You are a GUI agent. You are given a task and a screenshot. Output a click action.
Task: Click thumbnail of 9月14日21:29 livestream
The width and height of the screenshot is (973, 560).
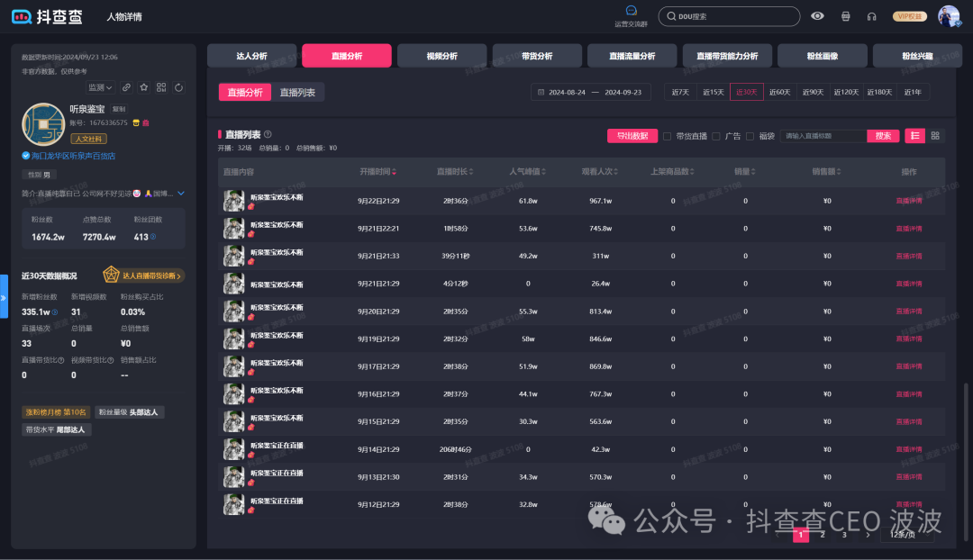coord(234,449)
